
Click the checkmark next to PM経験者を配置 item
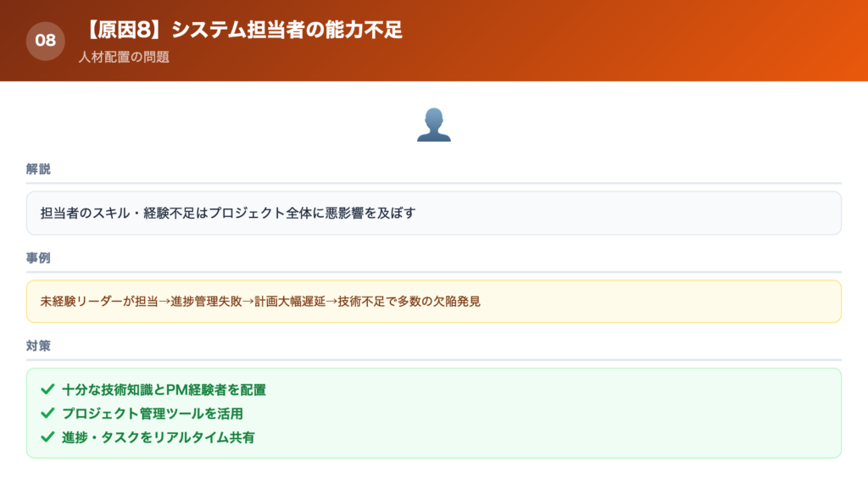[43, 392]
